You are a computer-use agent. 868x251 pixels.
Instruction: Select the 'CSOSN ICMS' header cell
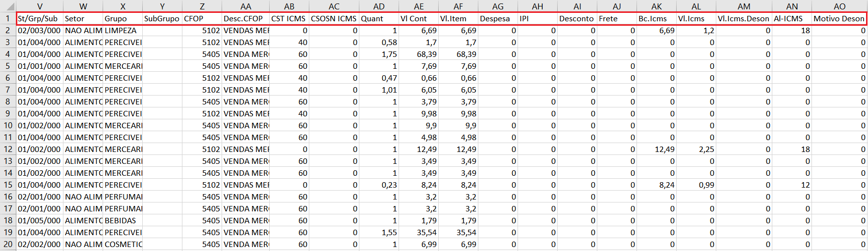[334, 18]
